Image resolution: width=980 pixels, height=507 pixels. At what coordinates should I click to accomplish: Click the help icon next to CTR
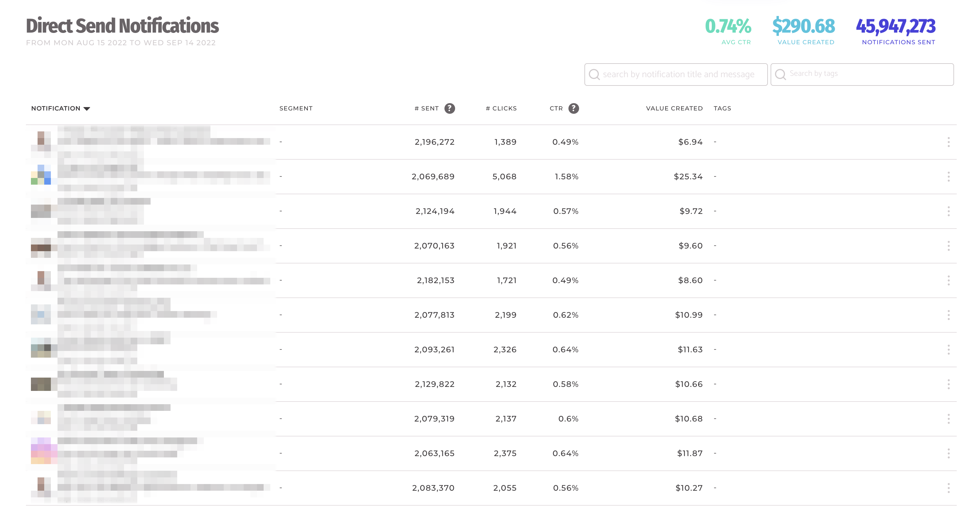573,108
